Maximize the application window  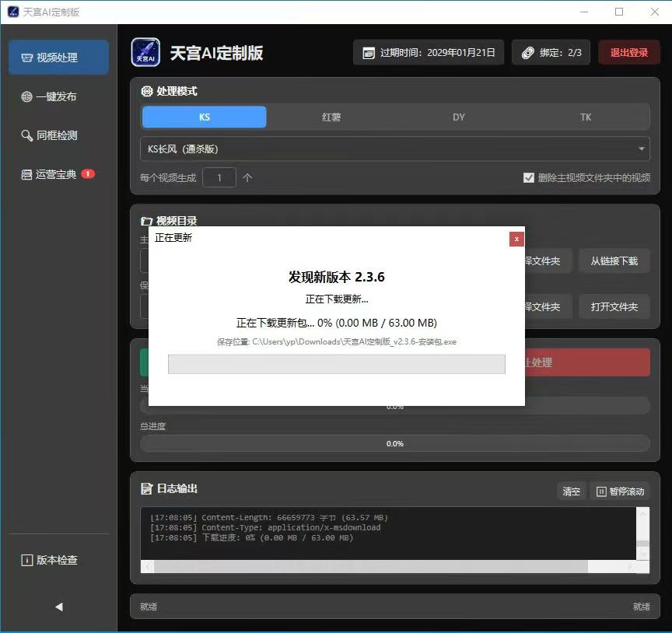(x=619, y=12)
